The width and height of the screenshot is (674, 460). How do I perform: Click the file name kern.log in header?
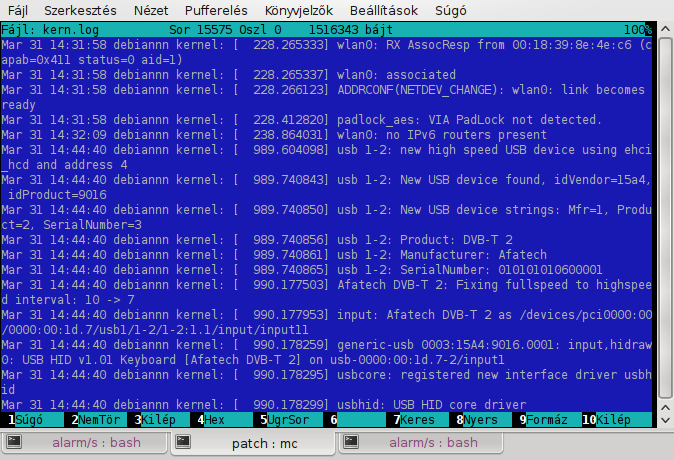point(71,30)
